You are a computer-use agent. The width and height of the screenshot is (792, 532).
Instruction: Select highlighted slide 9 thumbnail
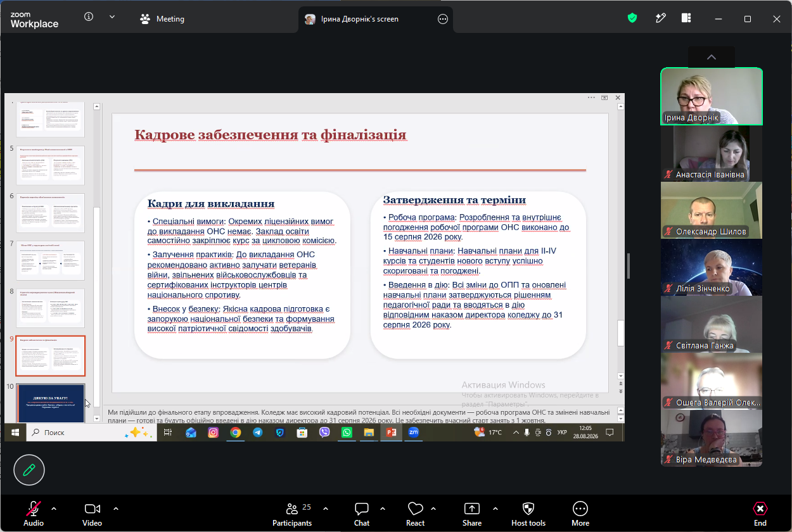[50, 356]
